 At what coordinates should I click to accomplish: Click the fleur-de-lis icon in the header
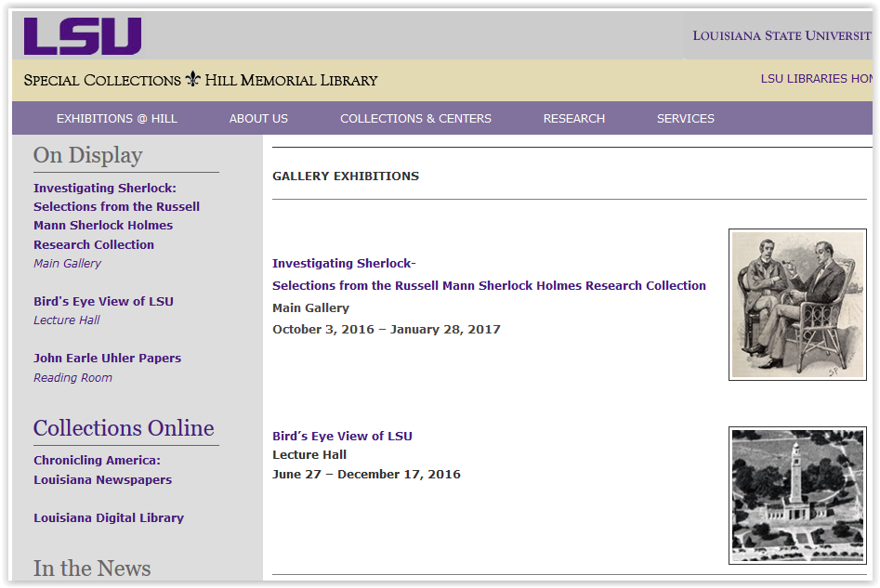click(193, 79)
